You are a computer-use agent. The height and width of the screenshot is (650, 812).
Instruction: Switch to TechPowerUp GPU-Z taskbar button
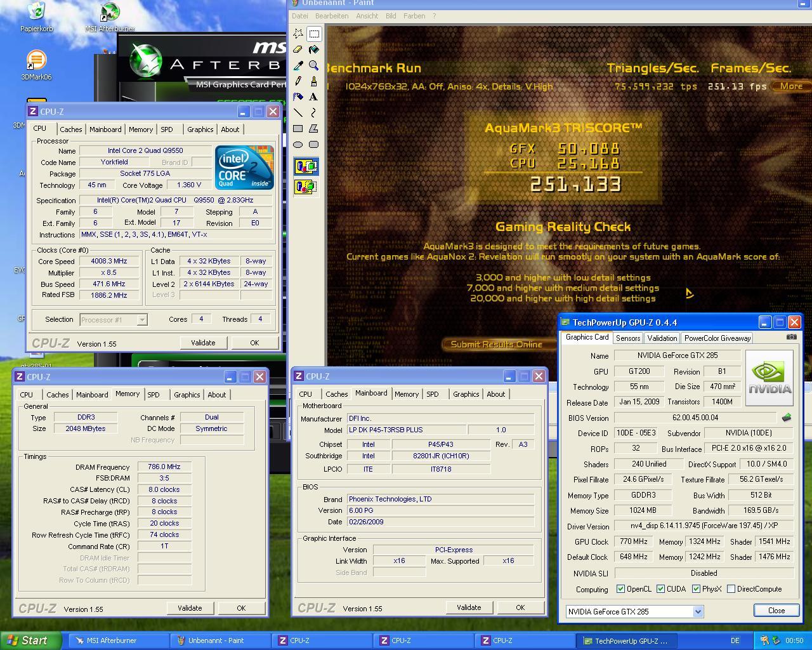click(627, 640)
